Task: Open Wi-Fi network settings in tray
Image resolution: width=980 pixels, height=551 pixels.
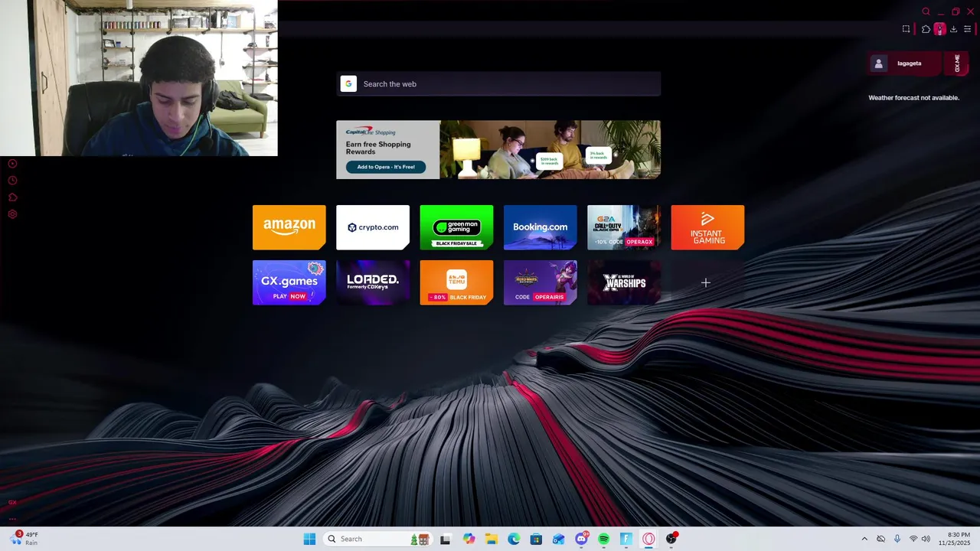Action: tap(913, 539)
